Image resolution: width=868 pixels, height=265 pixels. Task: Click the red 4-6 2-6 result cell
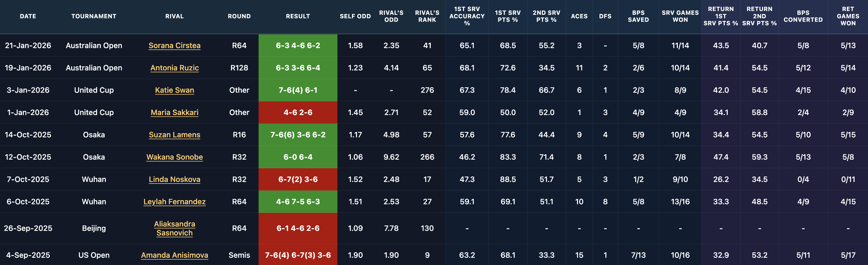click(298, 112)
